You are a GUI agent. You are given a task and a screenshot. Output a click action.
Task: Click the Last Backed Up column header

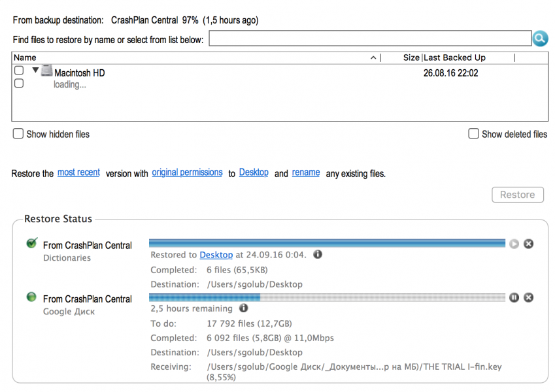click(x=454, y=57)
